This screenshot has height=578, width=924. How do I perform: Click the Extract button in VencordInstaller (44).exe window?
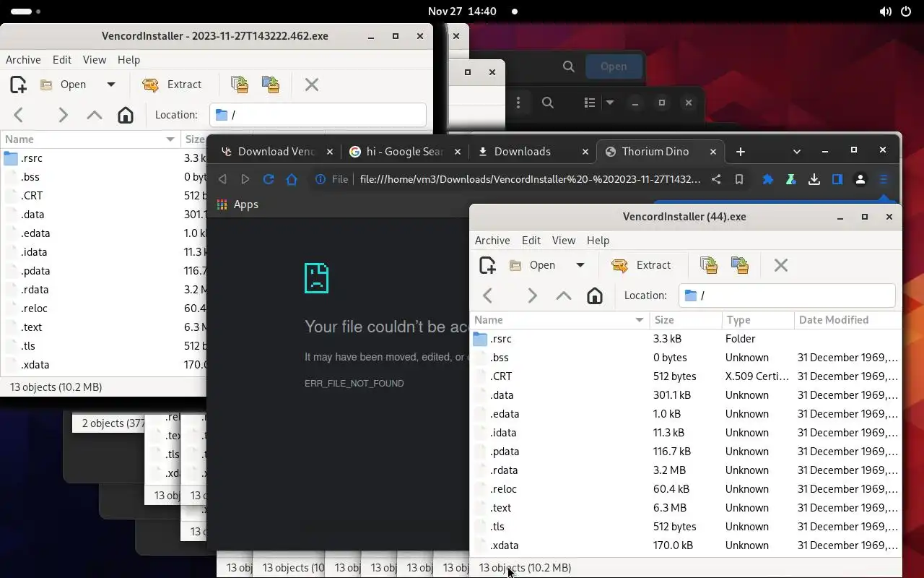pyautogui.click(x=641, y=265)
